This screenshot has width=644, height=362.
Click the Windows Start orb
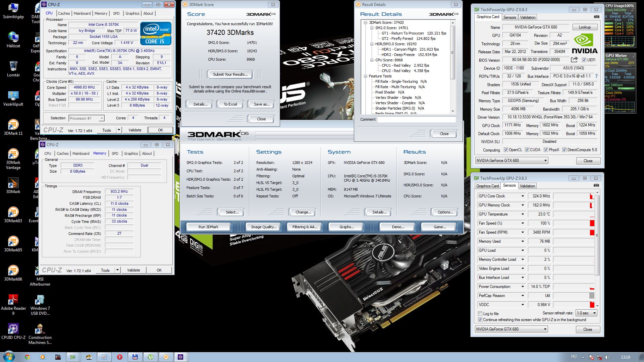pyautogui.click(x=9, y=356)
